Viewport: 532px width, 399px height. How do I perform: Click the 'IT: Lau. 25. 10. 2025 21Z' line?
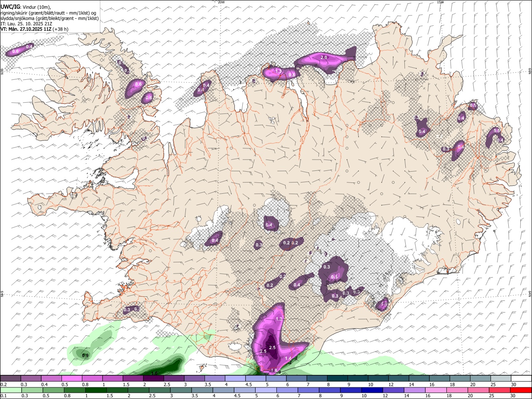click(26, 24)
